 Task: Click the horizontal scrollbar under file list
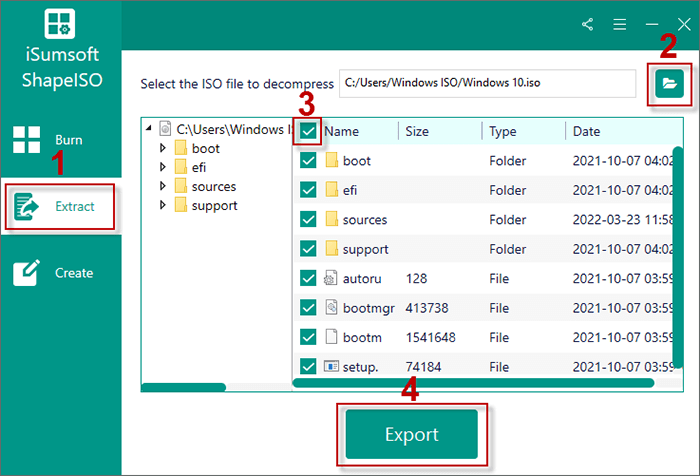(472, 383)
